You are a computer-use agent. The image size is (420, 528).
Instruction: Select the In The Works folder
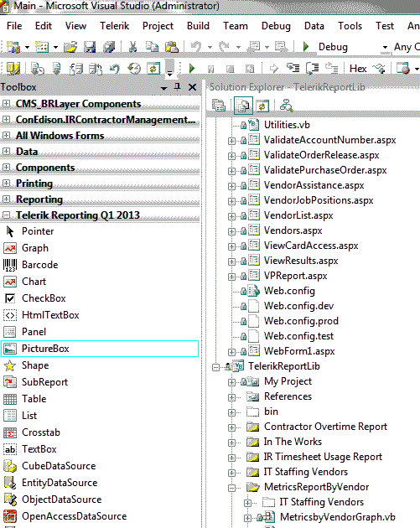click(x=293, y=442)
